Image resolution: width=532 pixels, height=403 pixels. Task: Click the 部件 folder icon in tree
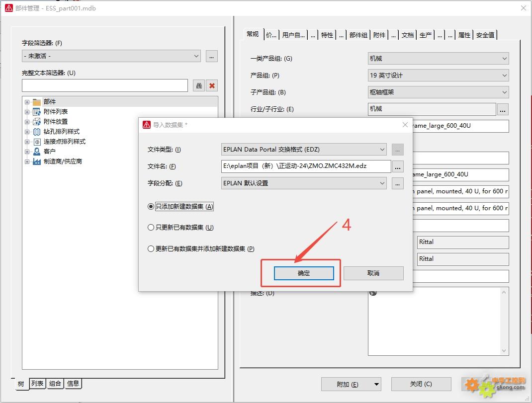pos(37,102)
